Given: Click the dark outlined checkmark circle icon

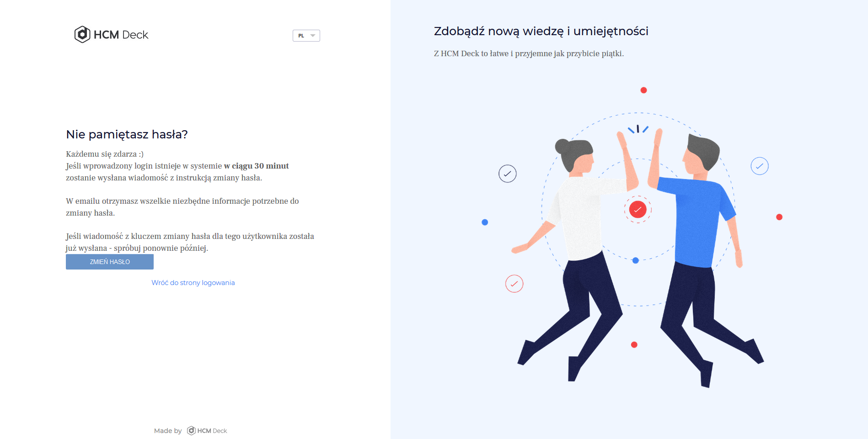Looking at the screenshot, I should point(507,174).
